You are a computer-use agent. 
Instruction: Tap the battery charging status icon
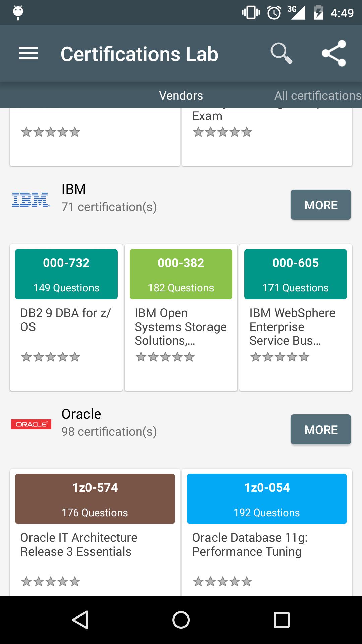318,13
